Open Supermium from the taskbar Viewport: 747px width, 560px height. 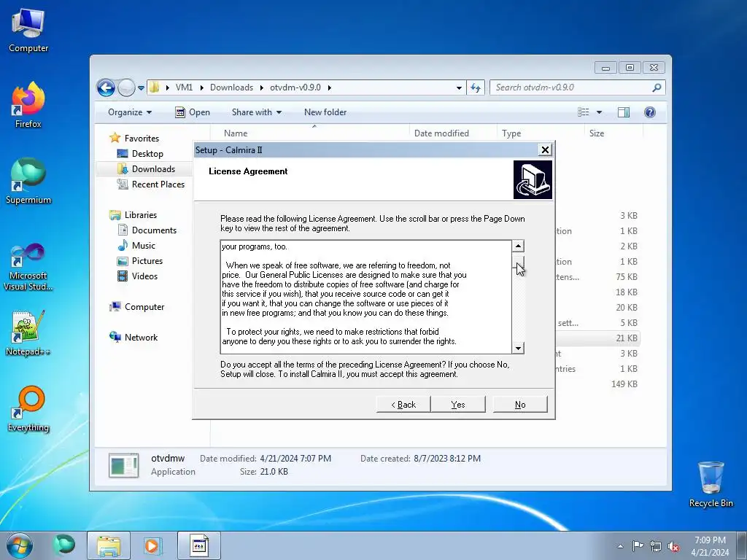[63, 545]
